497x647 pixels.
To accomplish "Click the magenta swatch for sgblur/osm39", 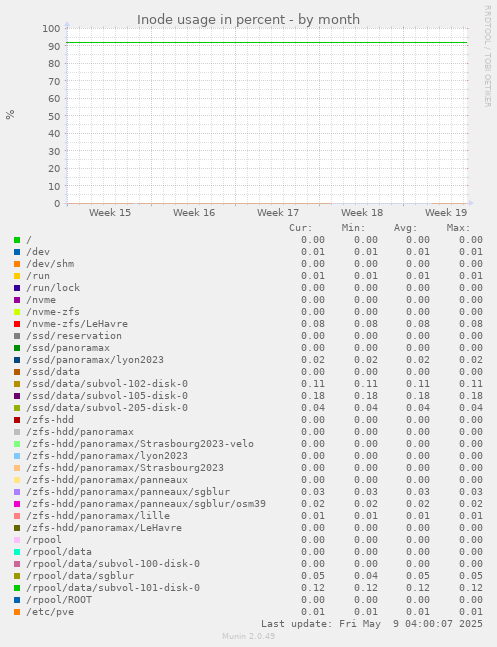I will pyautogui.click(x=17, y=504).
